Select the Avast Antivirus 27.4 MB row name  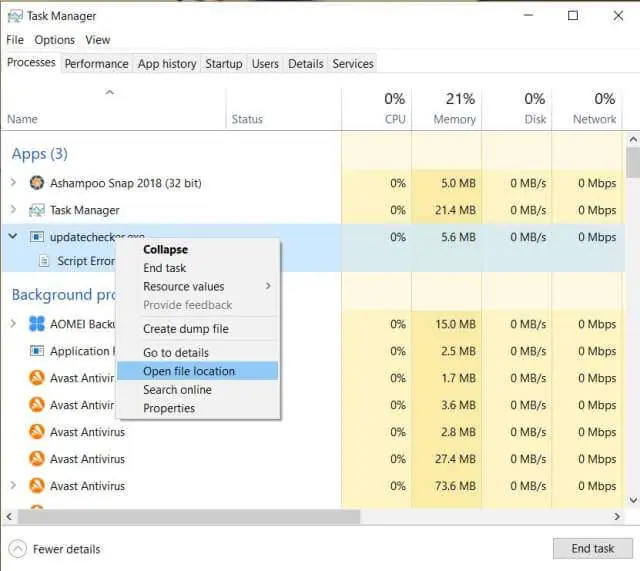pos(87,459)
